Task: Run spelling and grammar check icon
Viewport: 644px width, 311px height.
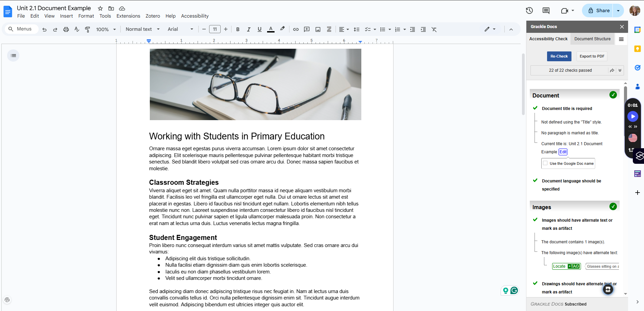Action: [x=77, y=29]
